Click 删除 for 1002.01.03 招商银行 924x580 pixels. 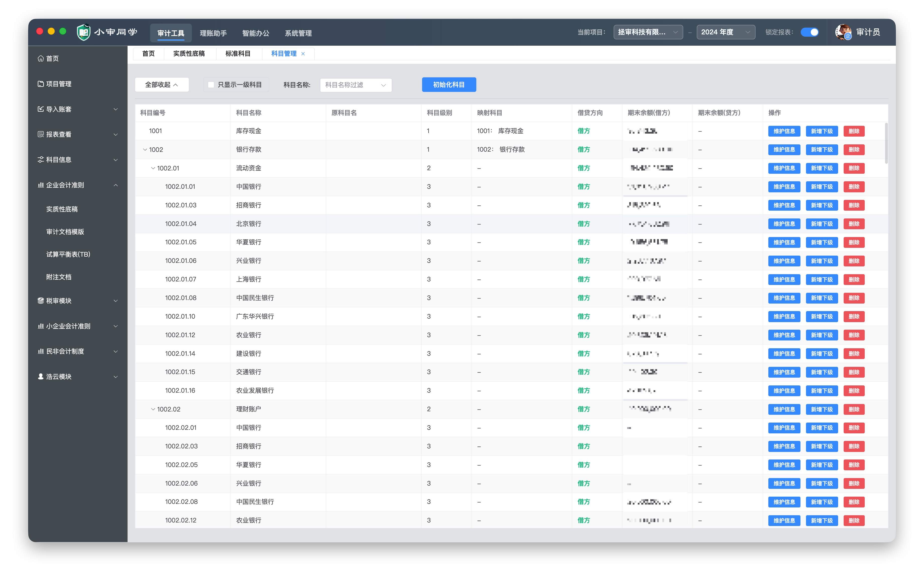click(854, 205)
